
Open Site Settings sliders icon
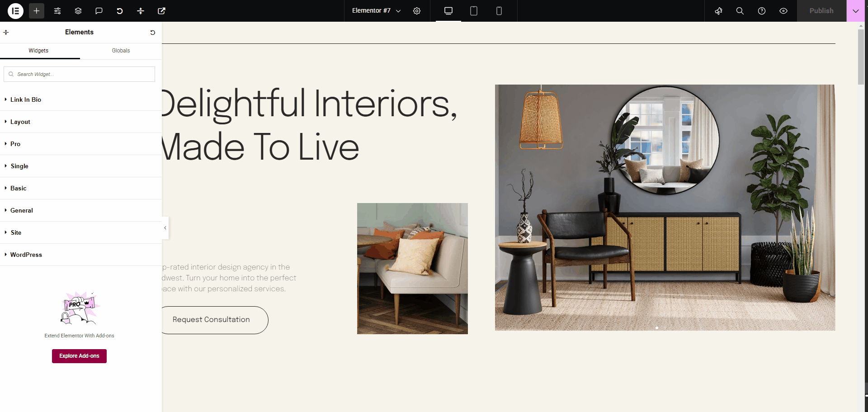(57, 11)
